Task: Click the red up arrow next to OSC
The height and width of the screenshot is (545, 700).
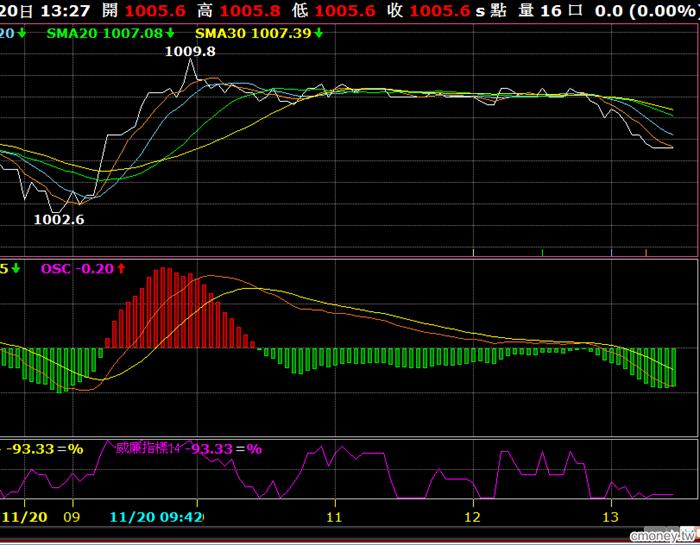Action: click(121, 268)
